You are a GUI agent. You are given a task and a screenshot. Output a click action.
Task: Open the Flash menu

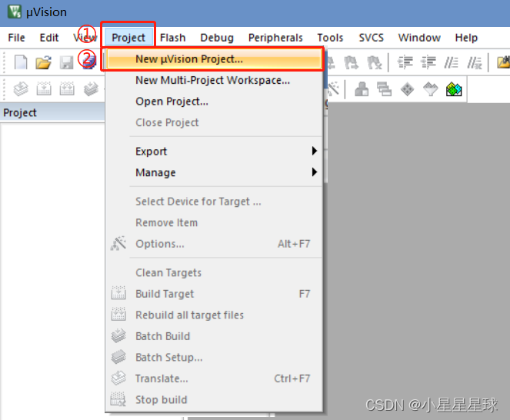click(172, 38)
